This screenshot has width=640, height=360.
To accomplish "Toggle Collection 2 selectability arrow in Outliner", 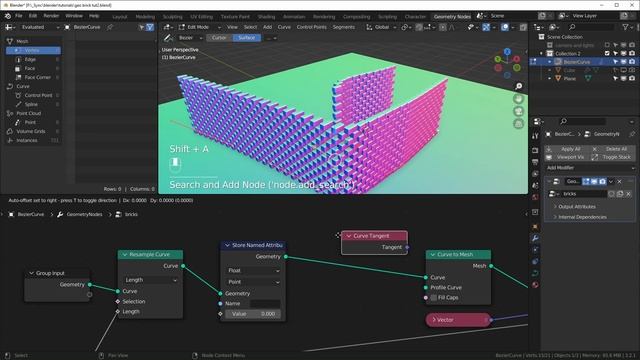I will pyautogui.click(x=616, y=53).
